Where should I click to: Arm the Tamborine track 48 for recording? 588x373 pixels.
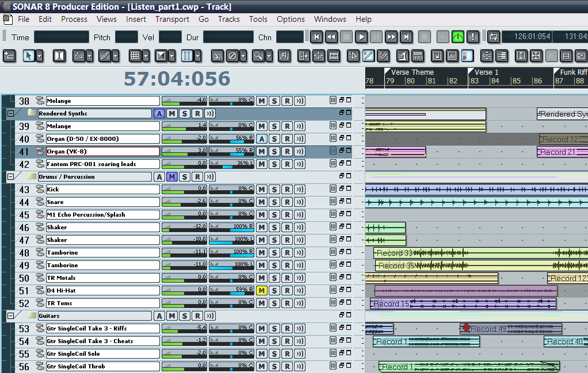(x=287, y=253)
